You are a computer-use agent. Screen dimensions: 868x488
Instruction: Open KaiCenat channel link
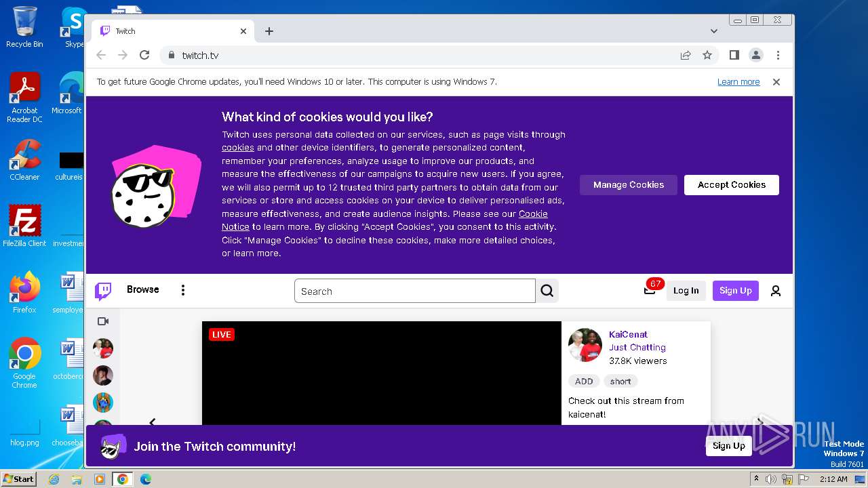tap(628, 334)
